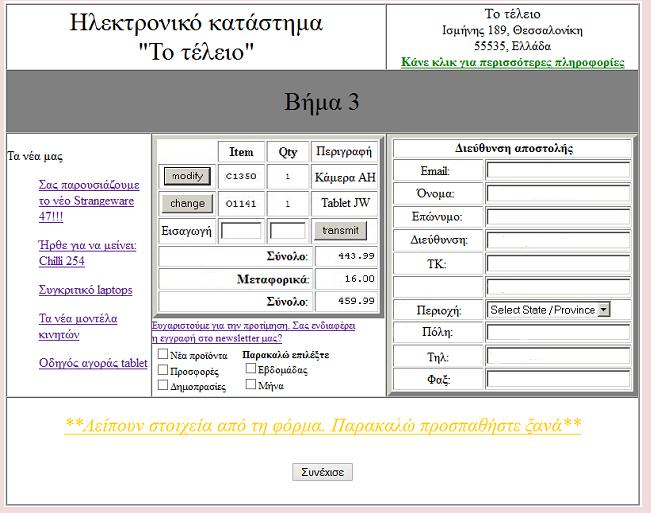This screenshot has height=513, width=651.
Task: Focus the Email input field
Action: (x=558, y=170)
